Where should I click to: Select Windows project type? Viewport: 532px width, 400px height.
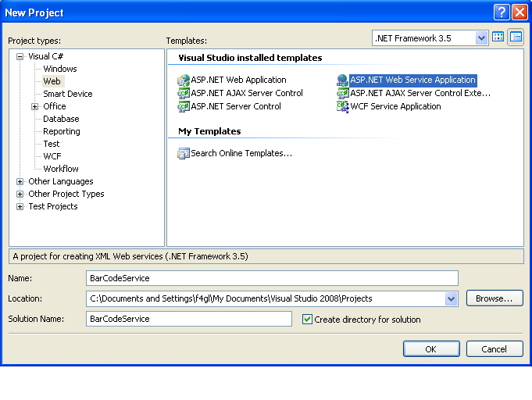60,69
